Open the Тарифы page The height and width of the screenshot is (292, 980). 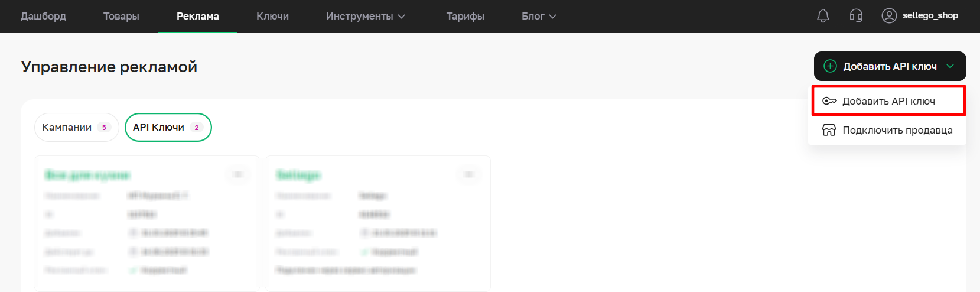(465, 17)
